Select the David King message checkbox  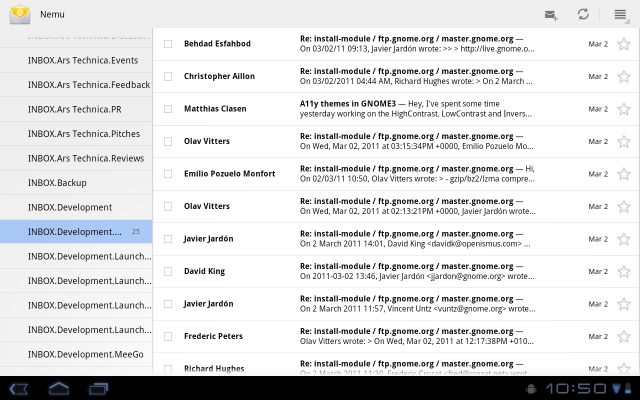coord(168,271)
